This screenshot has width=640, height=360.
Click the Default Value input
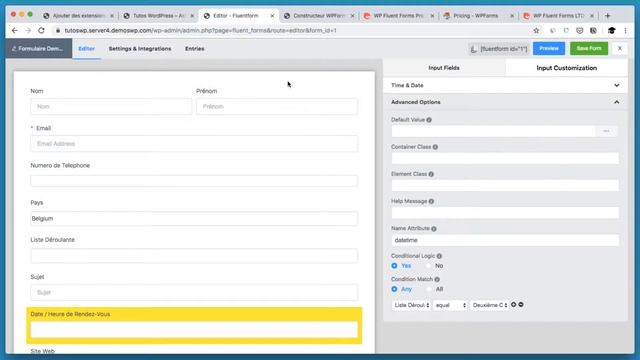493,131
